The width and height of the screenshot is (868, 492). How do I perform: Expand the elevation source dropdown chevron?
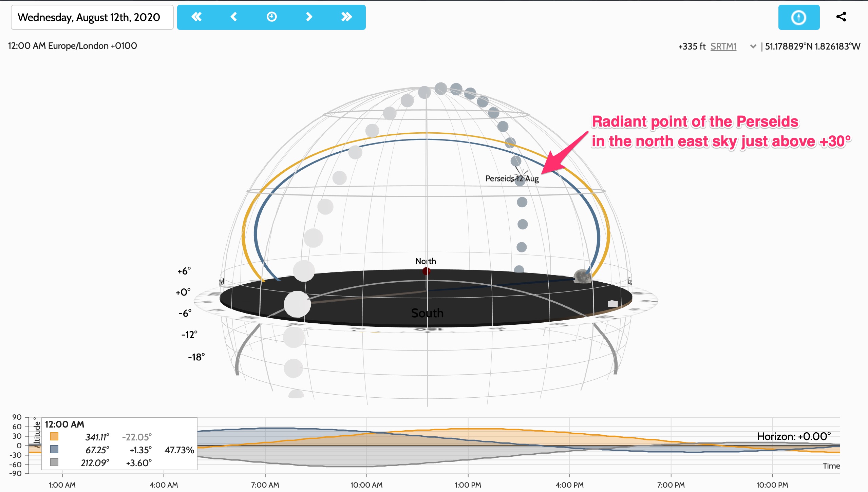(753, 46)
